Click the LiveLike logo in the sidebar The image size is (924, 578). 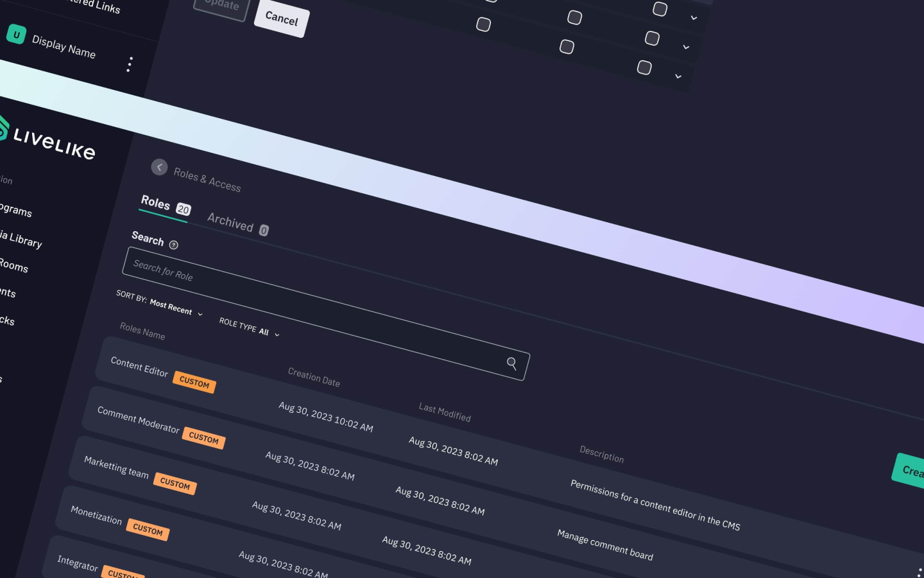[x=47, y=139]
